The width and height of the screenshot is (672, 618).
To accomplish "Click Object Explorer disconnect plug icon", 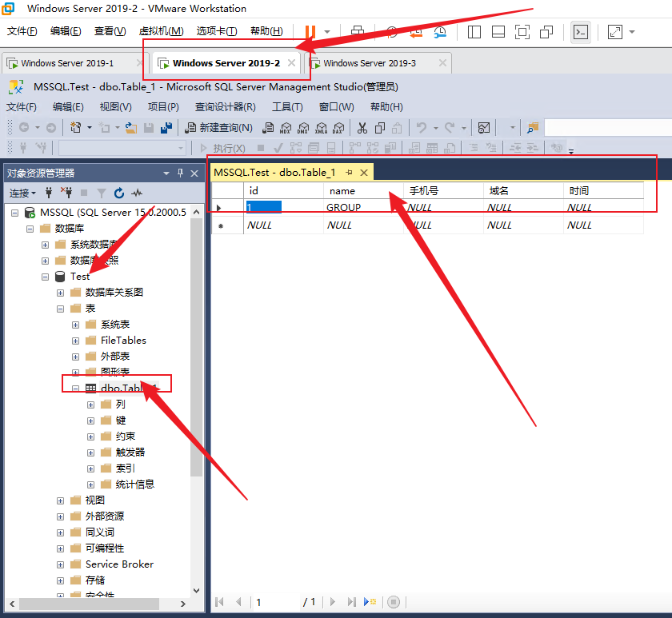I will [x=66, y=193].
